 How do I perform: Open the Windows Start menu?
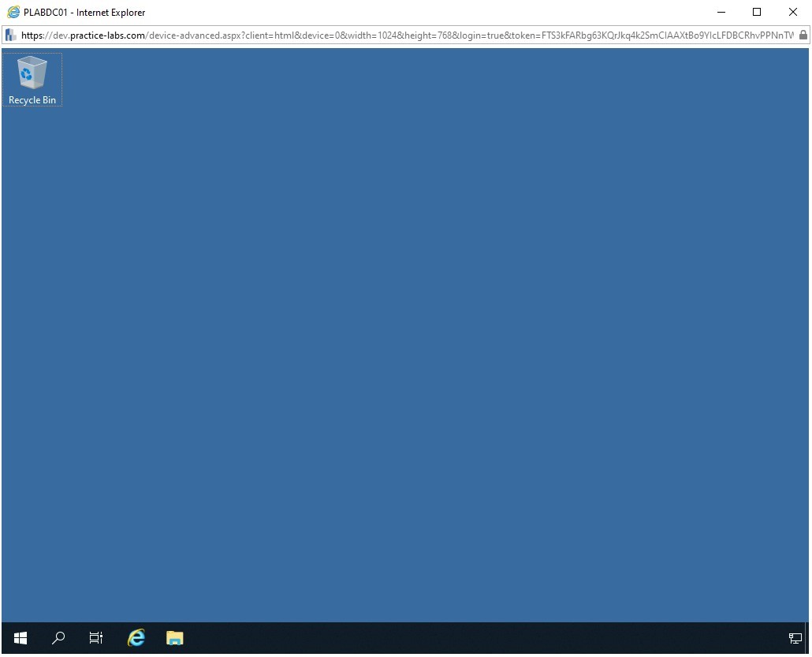[20, 638]
